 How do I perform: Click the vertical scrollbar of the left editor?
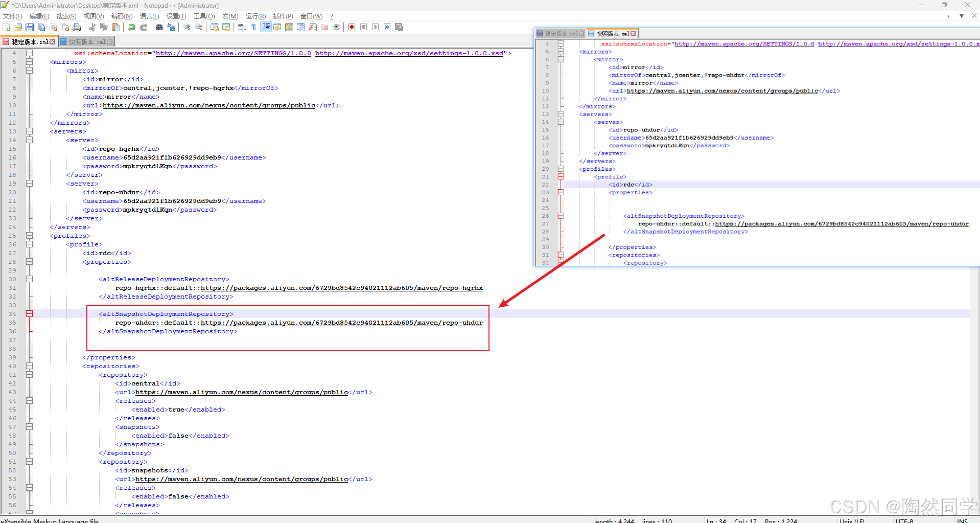(x=975, y=391)
